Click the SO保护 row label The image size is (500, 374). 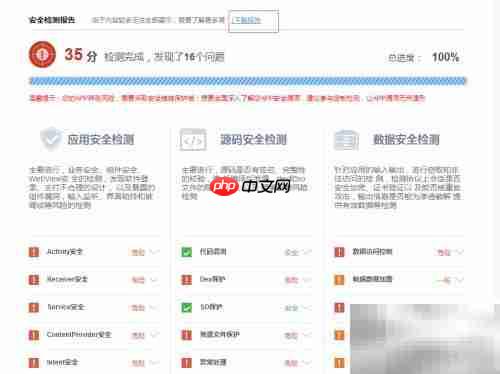pyautogui.click(x=211, y=307)
